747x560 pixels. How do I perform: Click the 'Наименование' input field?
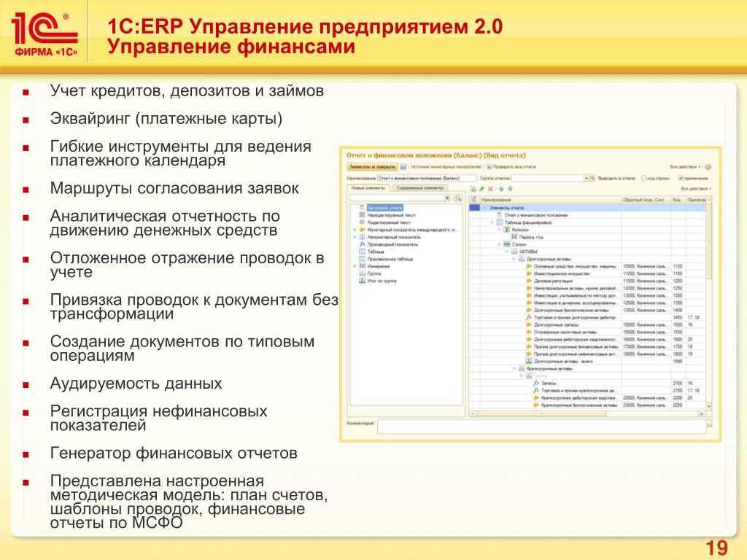tap(426, 178)
